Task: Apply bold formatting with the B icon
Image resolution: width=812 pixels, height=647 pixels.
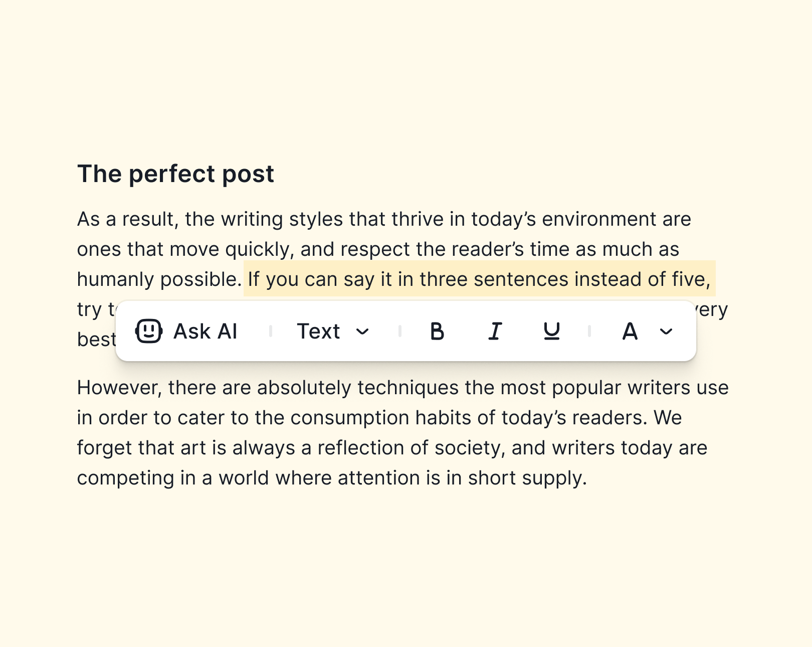Action: [437, 331]
